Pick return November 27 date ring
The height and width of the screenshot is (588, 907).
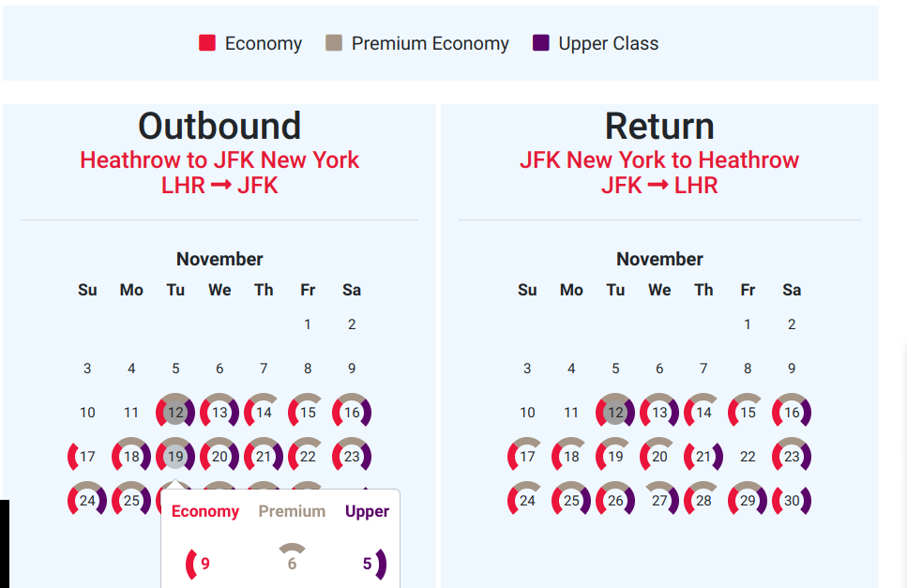pyautogui.click(x=659, y=501)
